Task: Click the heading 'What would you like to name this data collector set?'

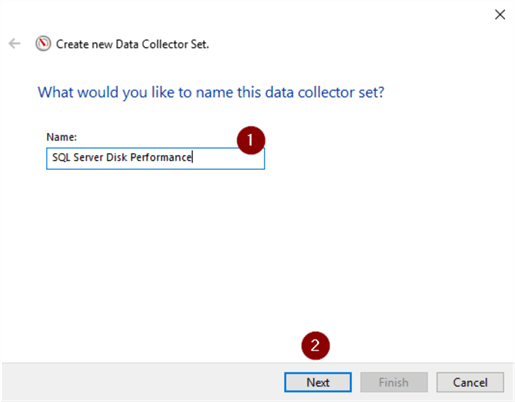Action: click(211, 92)
